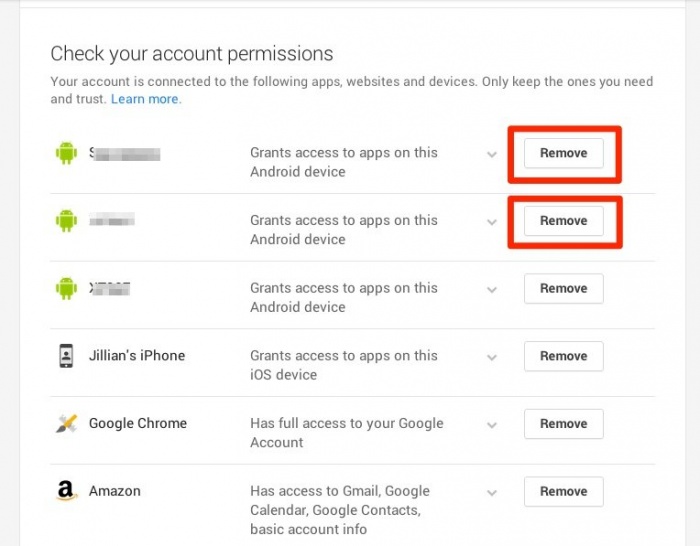The height and width of the screenshot is (546, 700).
Task: Remove the first Android device
Action: coord(564,153)
